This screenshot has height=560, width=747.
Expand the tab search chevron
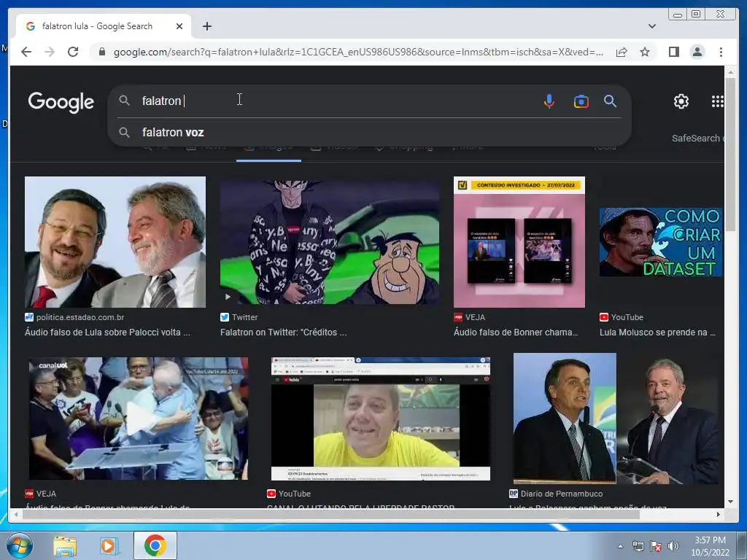[652, 26]
